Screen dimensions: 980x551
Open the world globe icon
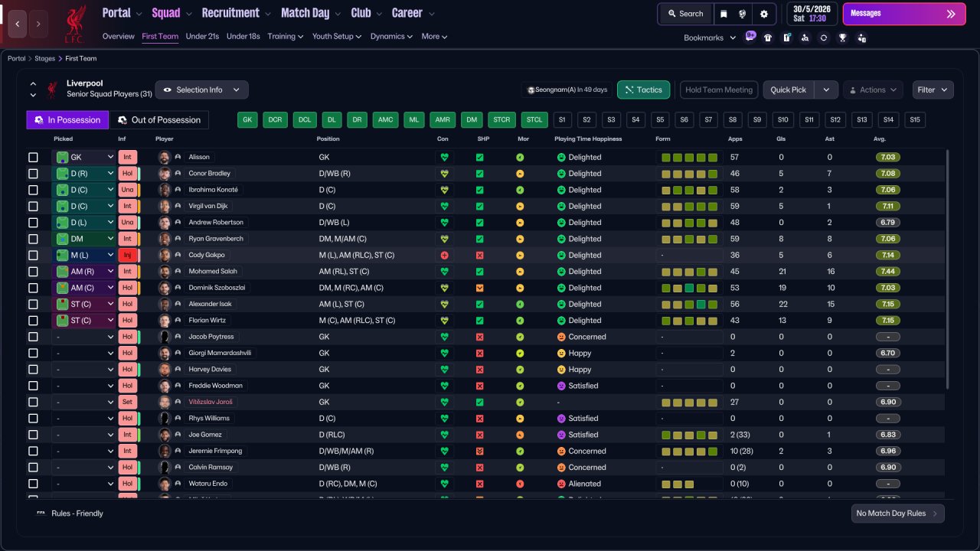pyautogui.click(x=743, y=14)
